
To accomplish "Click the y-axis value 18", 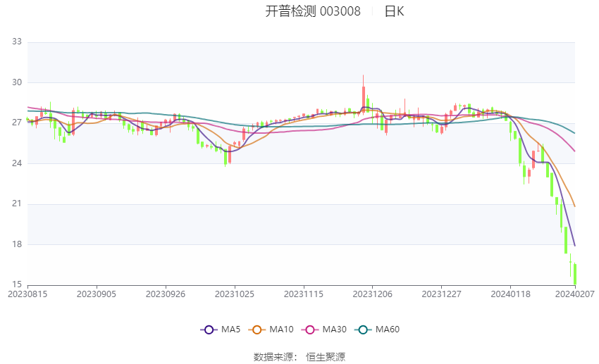I will [17, 244].
